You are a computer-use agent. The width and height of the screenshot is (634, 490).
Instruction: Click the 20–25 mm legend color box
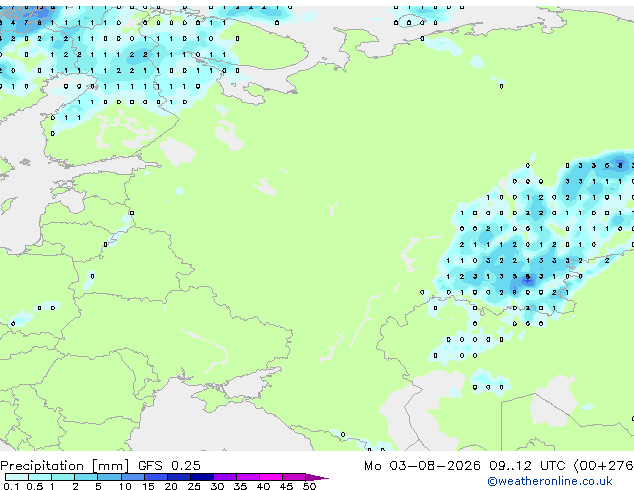(179, 477)
